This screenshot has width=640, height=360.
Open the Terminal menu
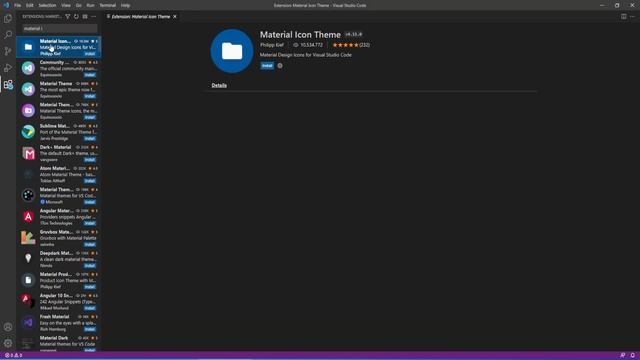point(108,5)
